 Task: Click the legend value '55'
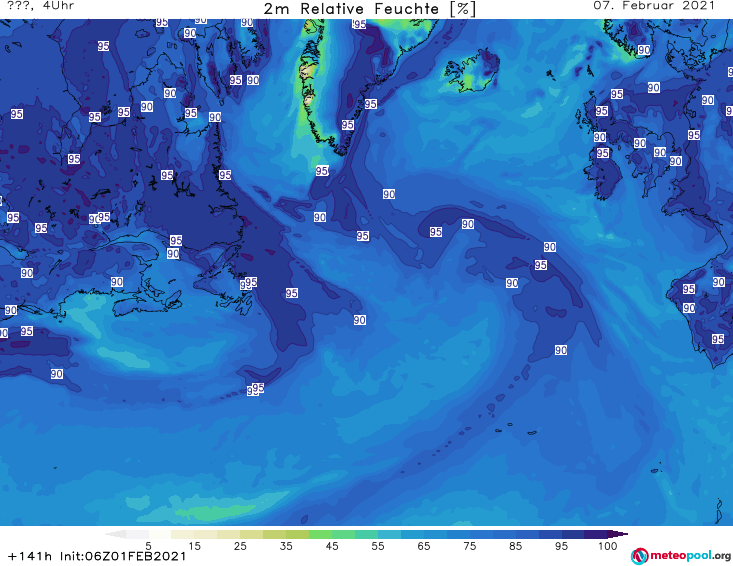[378, 546]
